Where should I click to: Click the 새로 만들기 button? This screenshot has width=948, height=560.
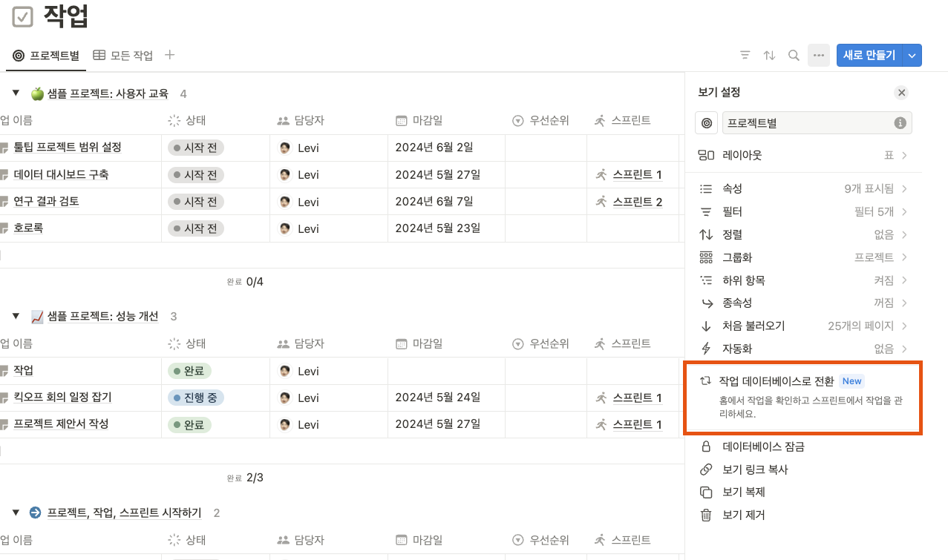[870, 56]
